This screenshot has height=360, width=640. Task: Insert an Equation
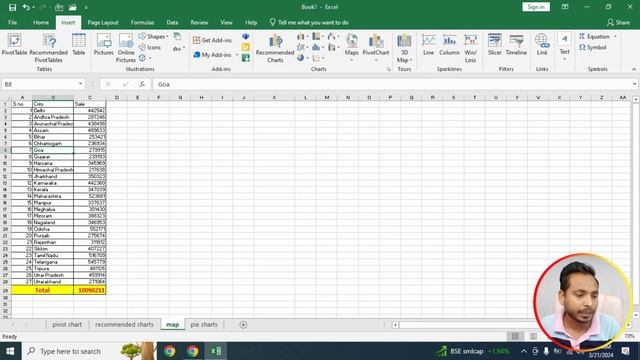coord(594,36)
